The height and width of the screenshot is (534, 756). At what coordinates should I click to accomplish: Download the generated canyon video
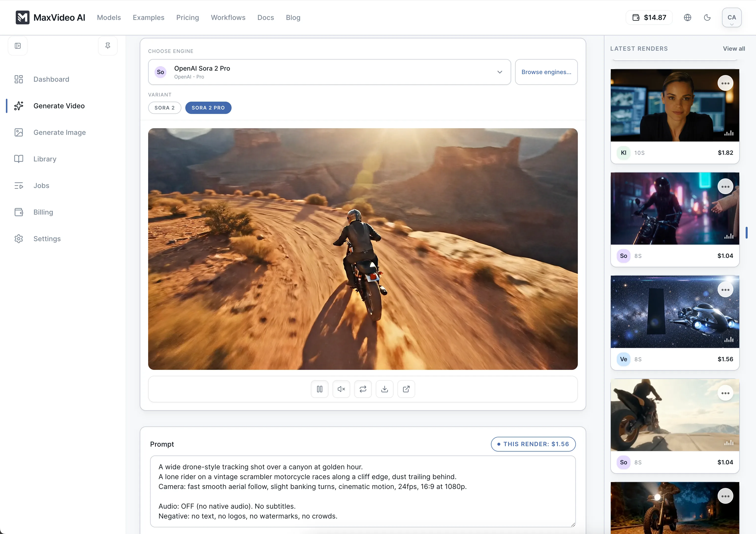385,389
